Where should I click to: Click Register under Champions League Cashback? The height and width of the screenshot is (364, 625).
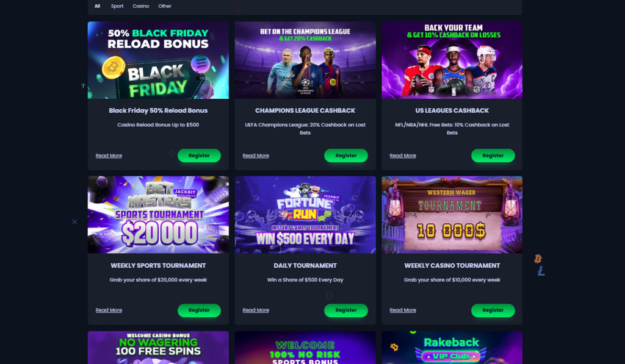click(346, 155)
